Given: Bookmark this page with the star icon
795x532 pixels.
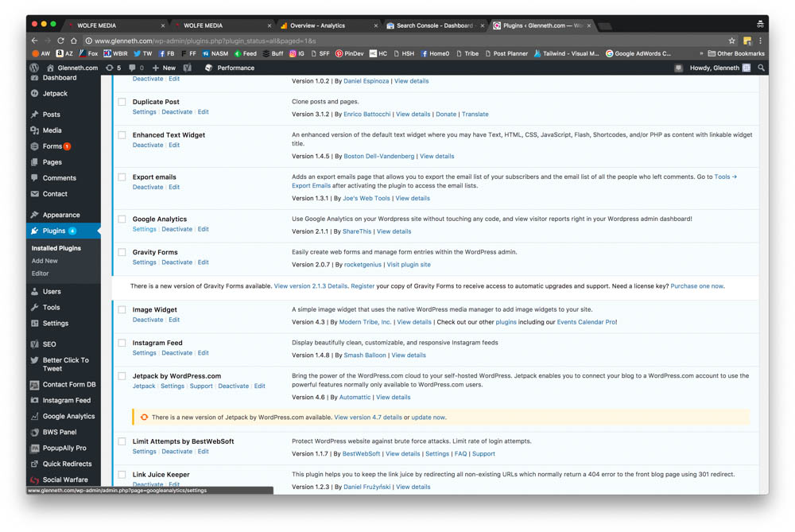Looking at the screenshot, I should [x=731, y=41].
